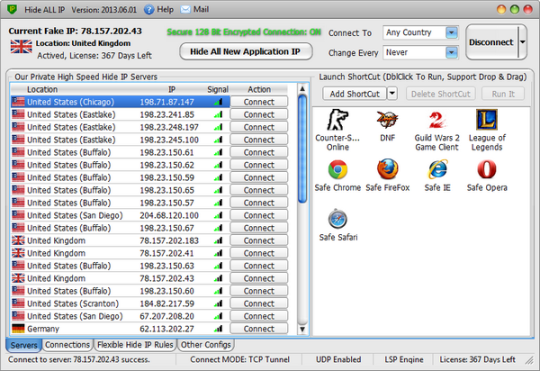Image resolution: width=540 pixels, height=371 pixels.
Task: Select the DNF game shortcut
Action: click(x=387, y=125)
